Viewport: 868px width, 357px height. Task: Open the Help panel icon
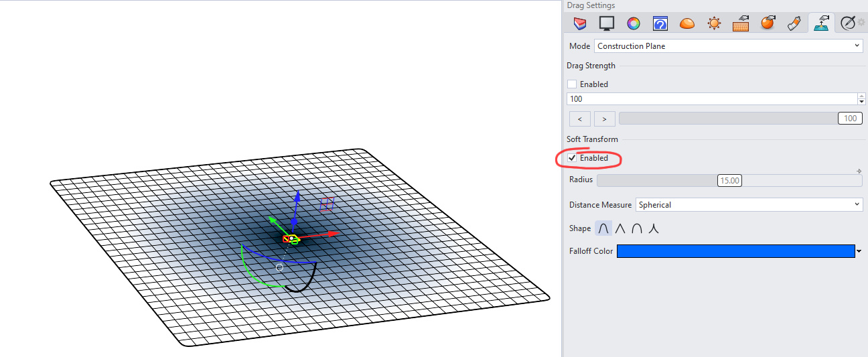(x=660, y=23)
